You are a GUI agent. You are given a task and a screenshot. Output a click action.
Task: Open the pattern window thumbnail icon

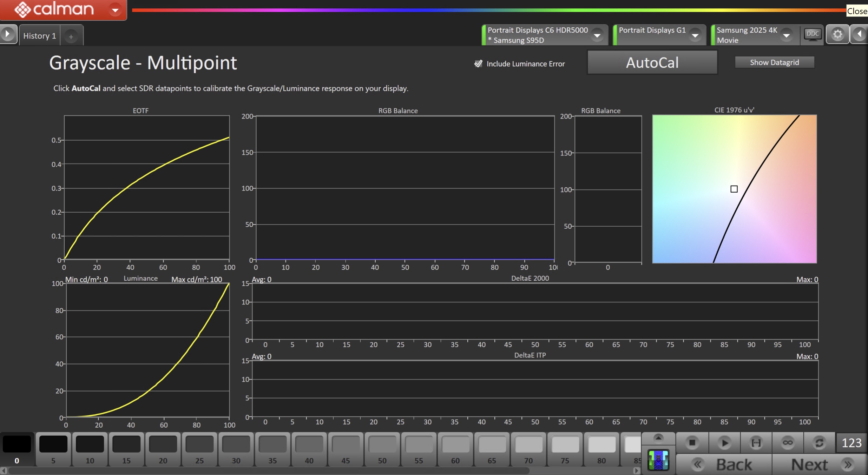click(x=658, y=460)
